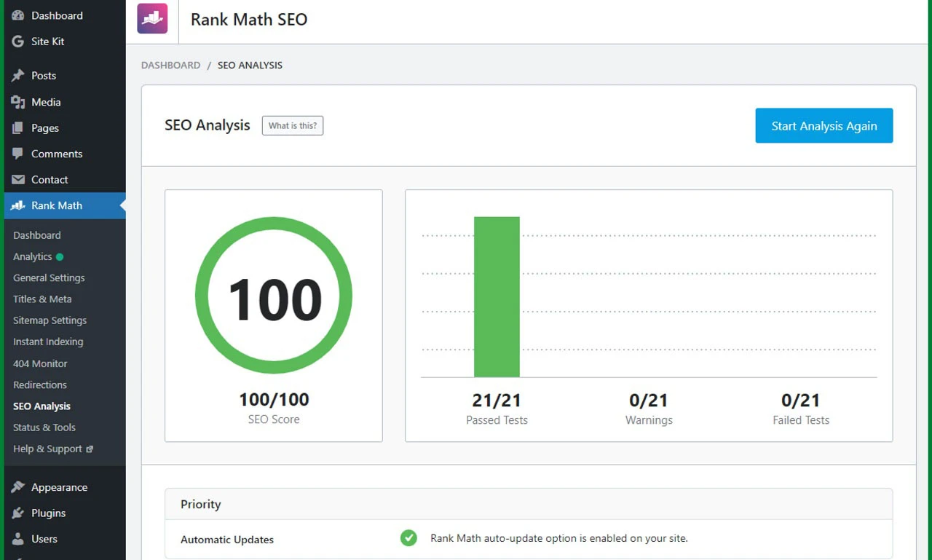Open Sitemap Settings submenu item
Screen dimensions: 932x560
pos(50,320)
